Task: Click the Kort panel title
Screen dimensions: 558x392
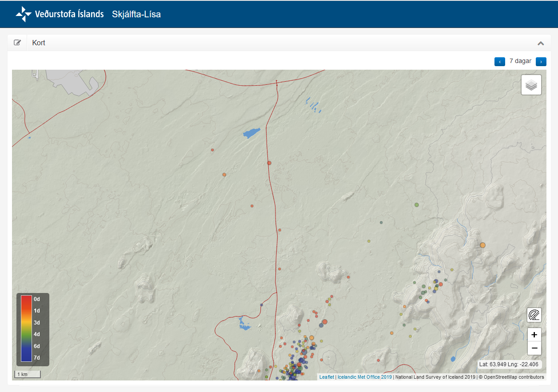Action: (39, 43)
